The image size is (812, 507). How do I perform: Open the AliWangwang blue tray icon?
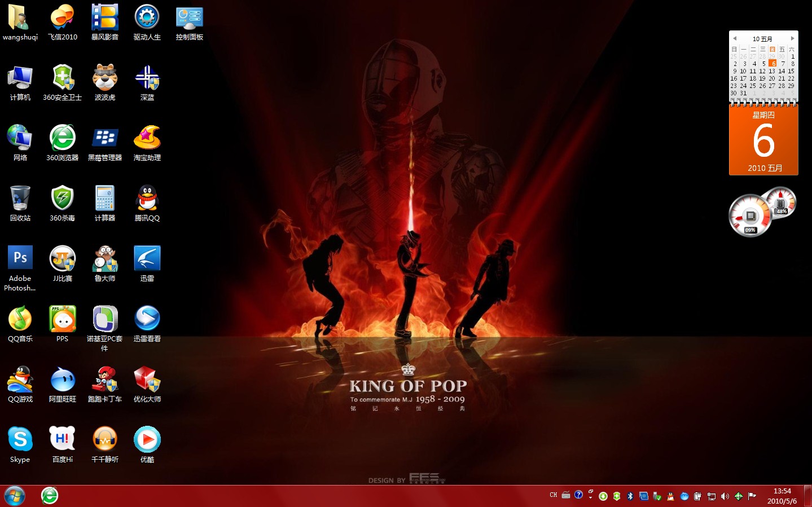tap(684, 496)
